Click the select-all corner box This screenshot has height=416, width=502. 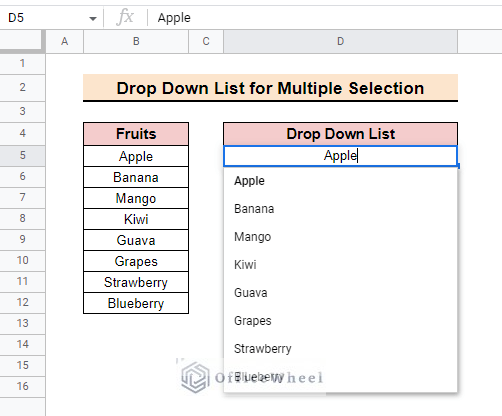21,41
